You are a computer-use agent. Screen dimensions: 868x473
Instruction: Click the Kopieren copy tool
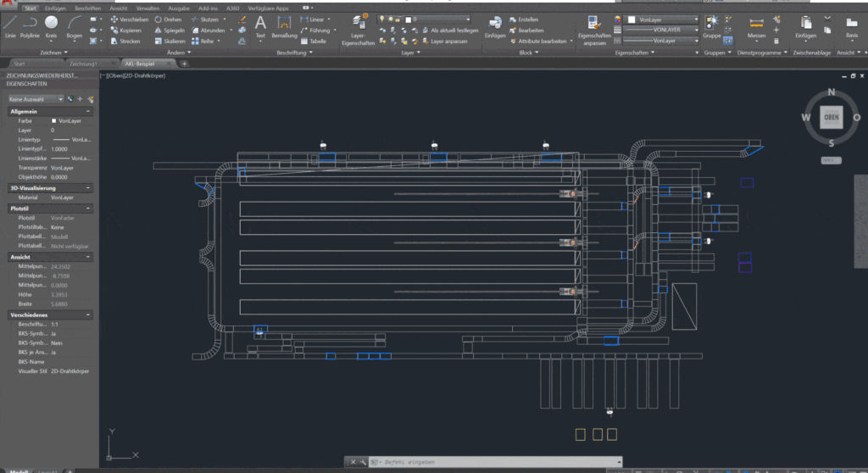click(125, 31)
